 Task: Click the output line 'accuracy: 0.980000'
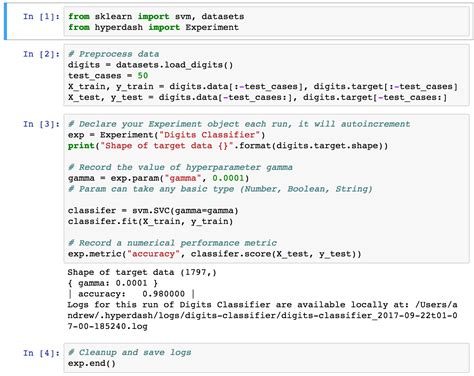(x=131, y=294)
